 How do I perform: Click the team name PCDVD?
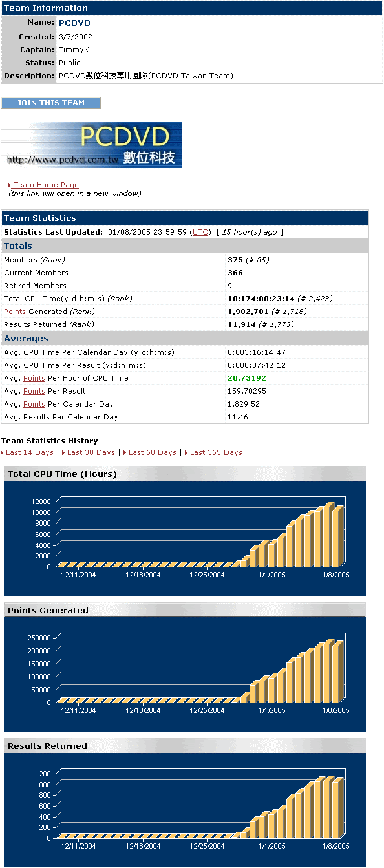74,23
